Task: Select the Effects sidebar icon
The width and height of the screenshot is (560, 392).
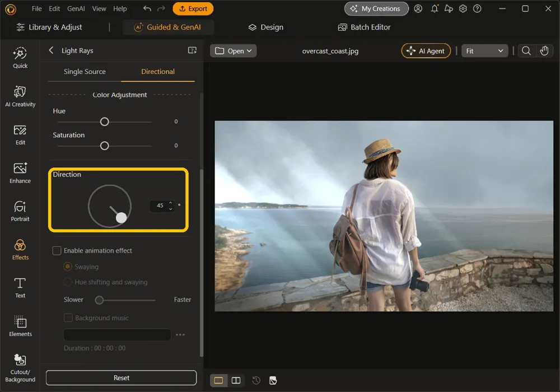Action: (20, 250)
